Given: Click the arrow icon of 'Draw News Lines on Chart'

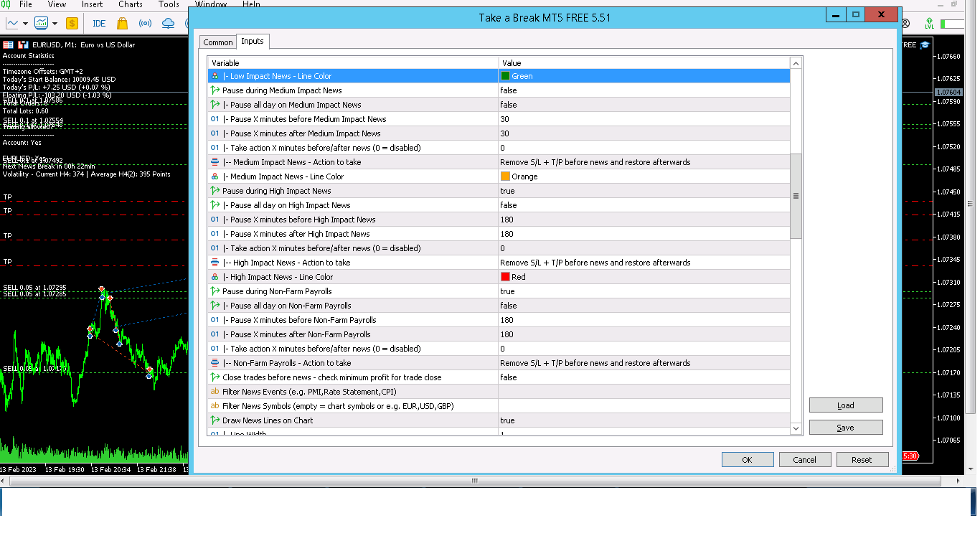Looking at the screenshot, I should click(215, 420).
